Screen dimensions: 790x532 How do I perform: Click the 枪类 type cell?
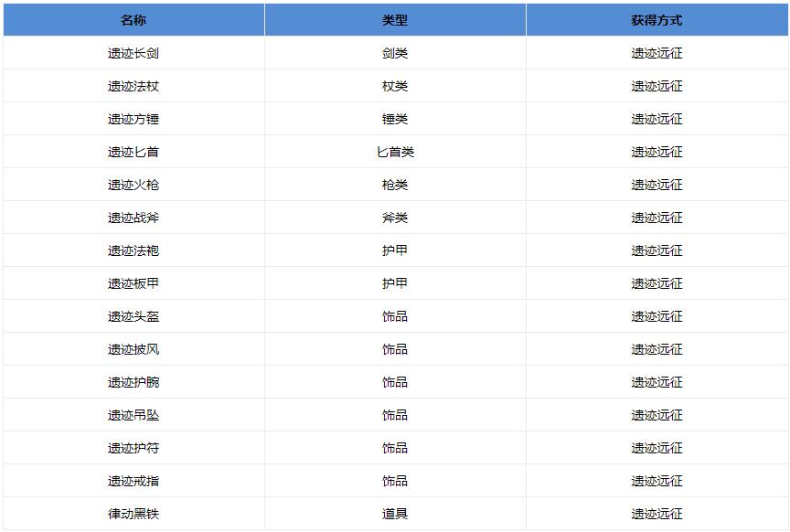click(395, 185)
